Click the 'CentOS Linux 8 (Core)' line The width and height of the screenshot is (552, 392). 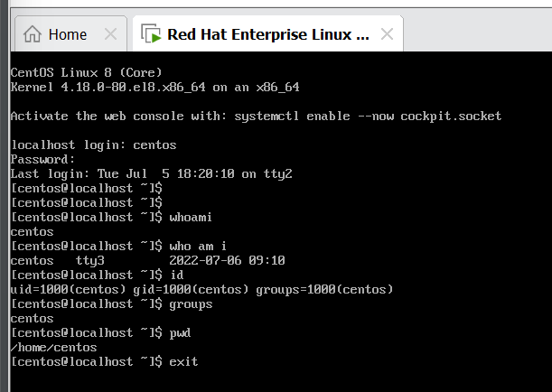pyautogui.click(x=86, y=72)
